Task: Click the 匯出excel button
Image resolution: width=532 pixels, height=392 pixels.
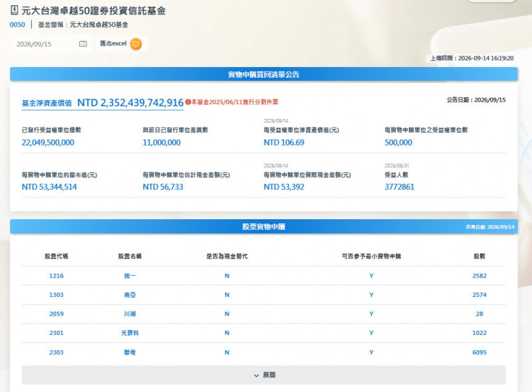Action: [x=122, y=44]
